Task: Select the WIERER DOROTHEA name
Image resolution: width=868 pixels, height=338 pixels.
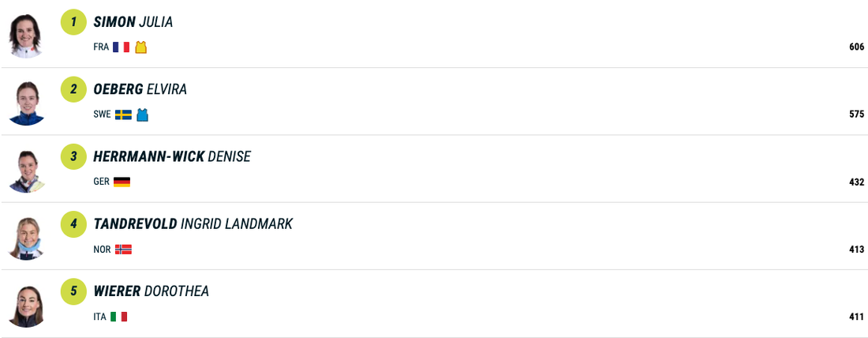Action: pyautogui.click(x=151, y=291)
